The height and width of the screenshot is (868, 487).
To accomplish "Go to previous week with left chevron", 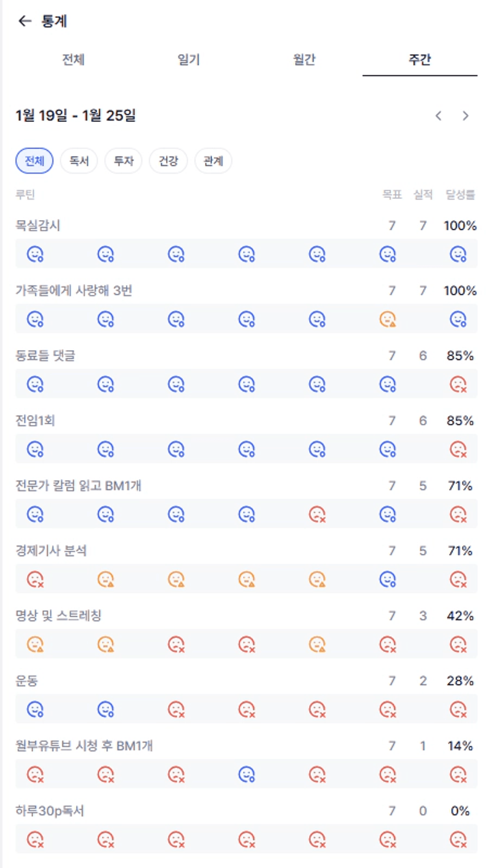I will [438, 116].
